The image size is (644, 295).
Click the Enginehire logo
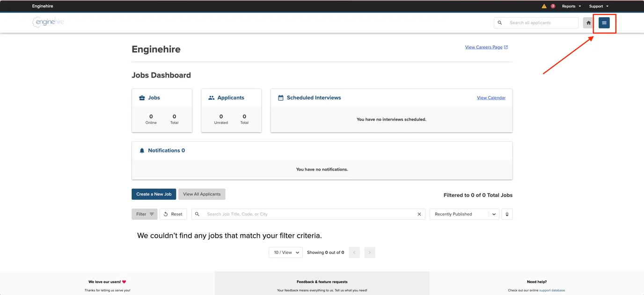click(x=48, y=22)
